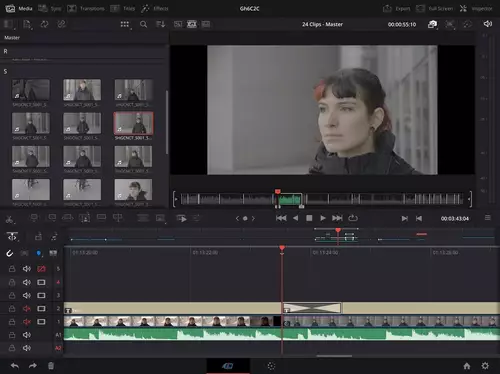500x374 pixels.
Task: Switch to source tape viewer mode
Action: point(192,24)
